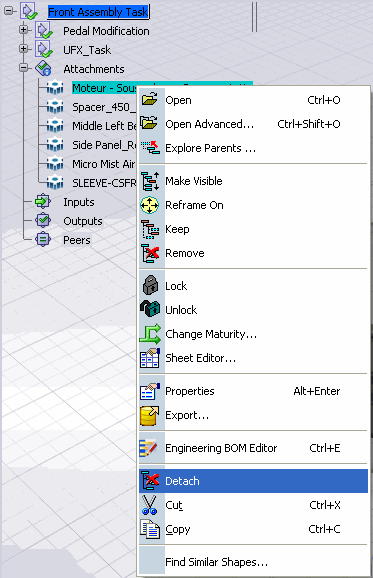Choose Copy from the context menu
The height and width of the screenshot is (578, 373).
[x=254, y=529]
